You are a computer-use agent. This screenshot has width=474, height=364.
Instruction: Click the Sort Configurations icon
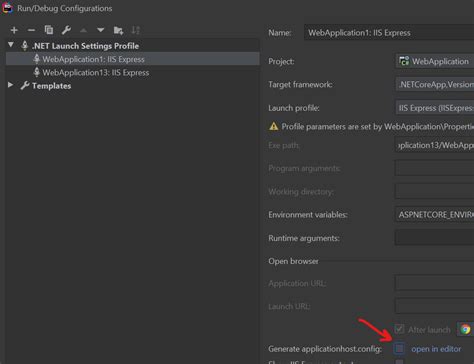[136, 30]
